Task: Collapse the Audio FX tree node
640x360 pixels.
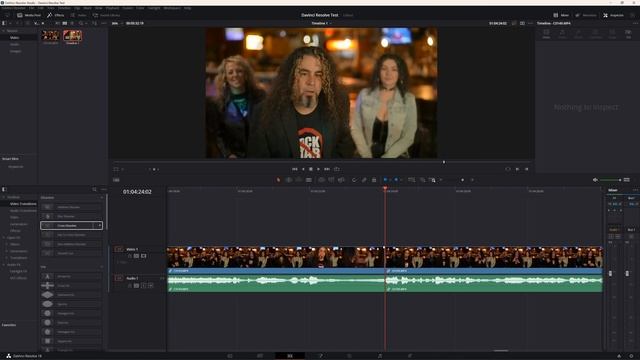Action: click(x=4, y=264)
